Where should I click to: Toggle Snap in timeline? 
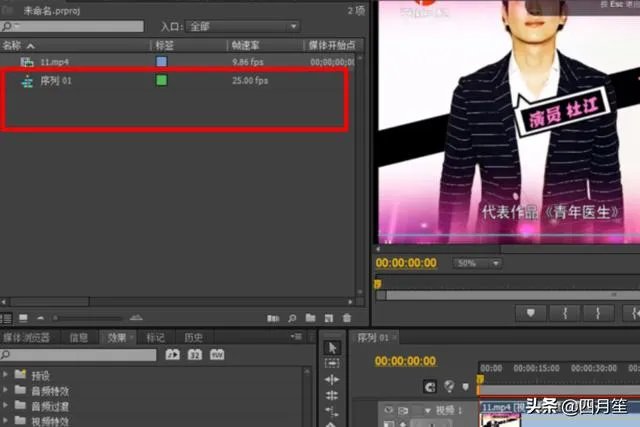[430, 387]
